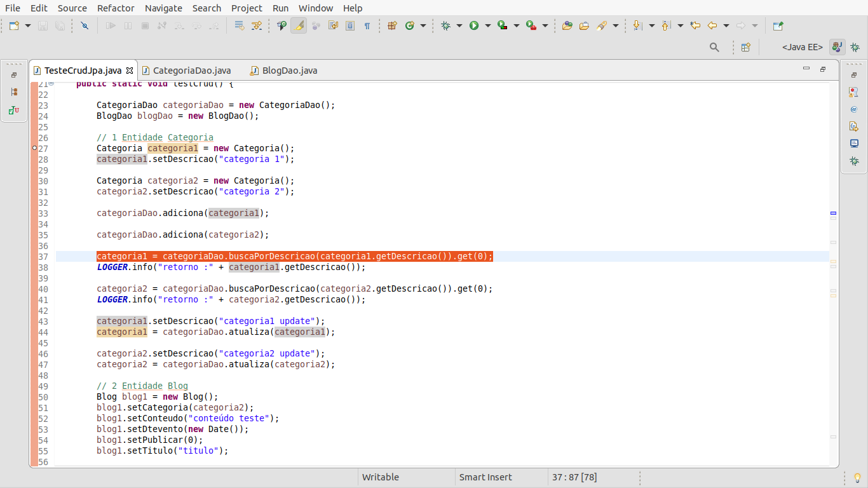Screen dimensions: 868x488
Task: Open the Refactor menu
Action: [116, 8]
